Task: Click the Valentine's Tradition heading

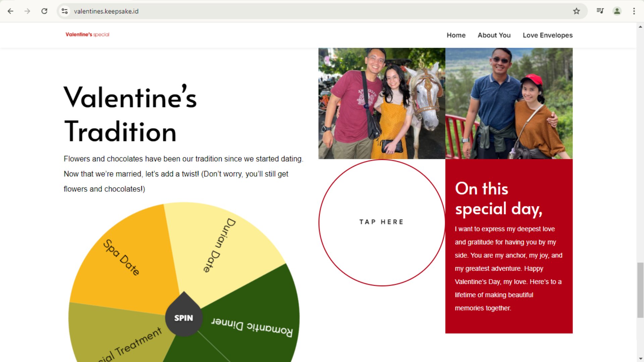Action: point(130,114)
